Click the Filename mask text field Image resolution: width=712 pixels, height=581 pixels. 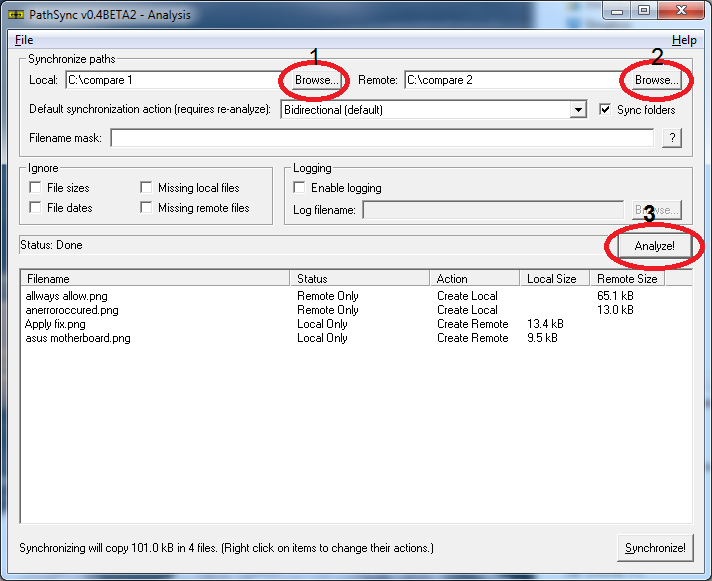coord(382,138)
